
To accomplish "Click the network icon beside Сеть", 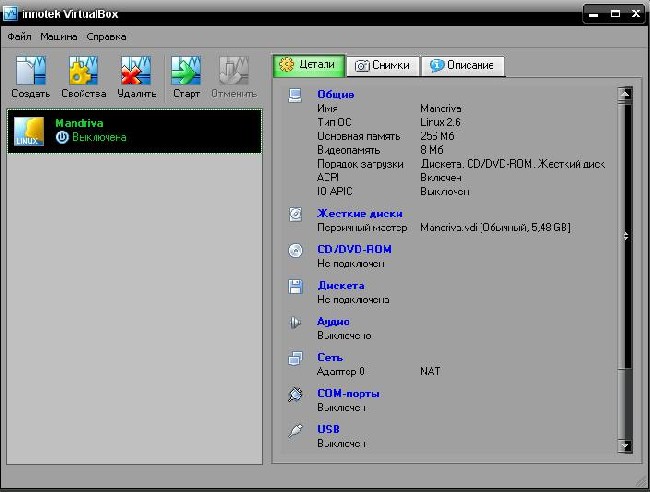I will pyautogui.click(x=295, y=358).
